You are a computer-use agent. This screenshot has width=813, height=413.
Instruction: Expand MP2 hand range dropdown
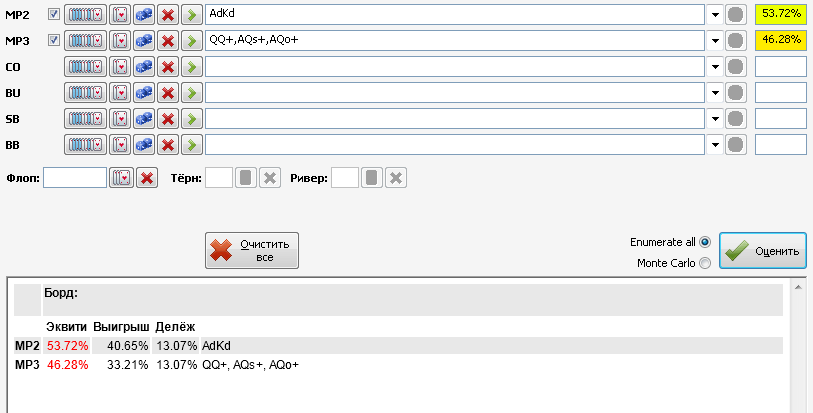click(x=715, y=15)
